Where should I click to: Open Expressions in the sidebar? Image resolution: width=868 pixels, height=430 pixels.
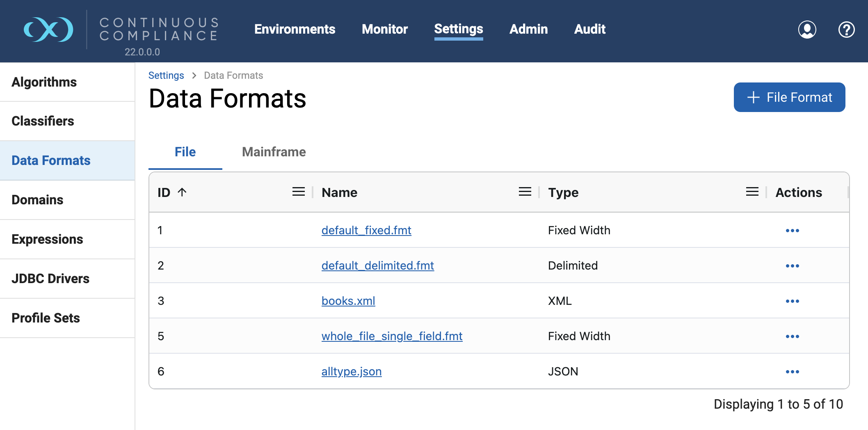tap(67, 239)
